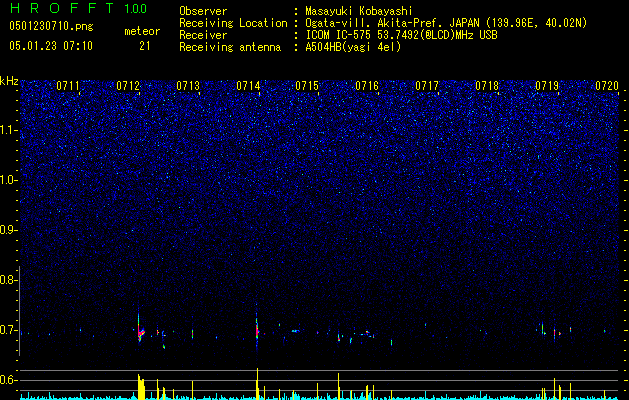629x400 pixels.
Task: Click the 0714 time marker
Action: tap(248, 85)
